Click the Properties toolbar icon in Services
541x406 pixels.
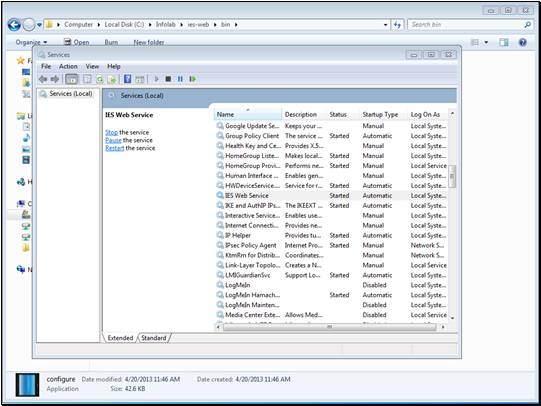(87, 79)
